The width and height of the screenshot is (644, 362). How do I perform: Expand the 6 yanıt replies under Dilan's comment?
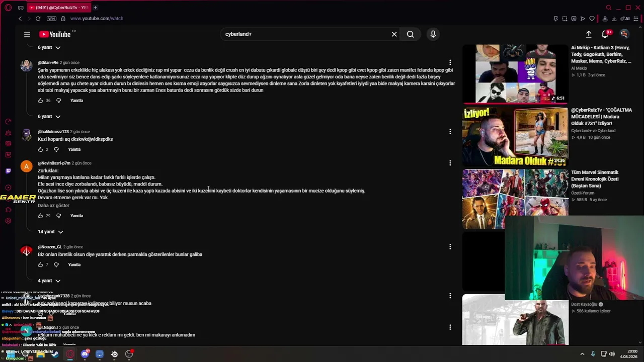49,116
